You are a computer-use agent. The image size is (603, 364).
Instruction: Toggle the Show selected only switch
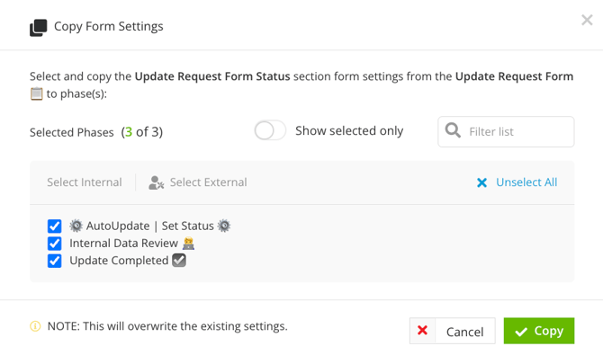270,130
